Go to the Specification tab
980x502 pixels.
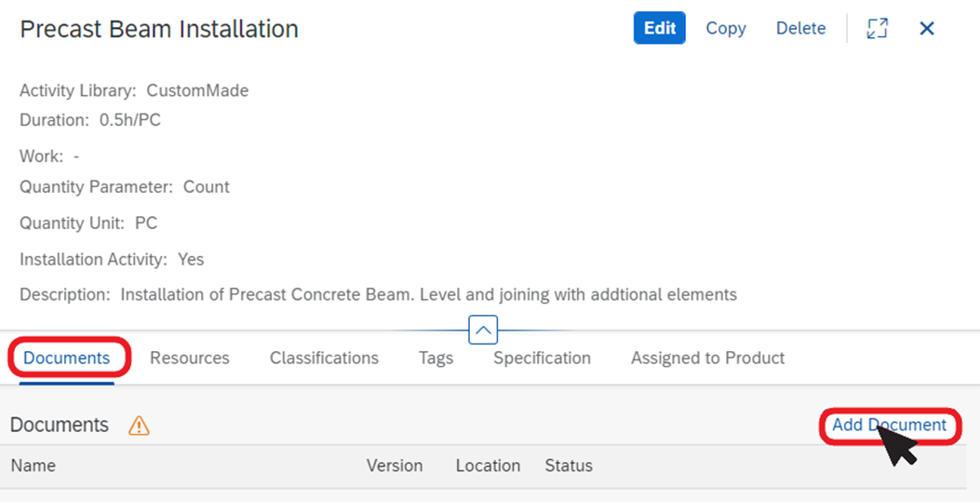tap(542, 359)
